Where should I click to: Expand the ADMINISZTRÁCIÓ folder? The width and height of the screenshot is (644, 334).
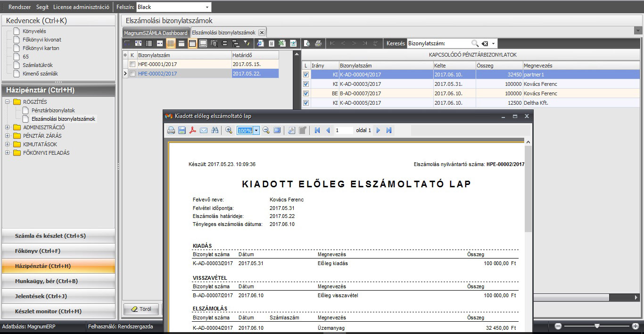8,127
